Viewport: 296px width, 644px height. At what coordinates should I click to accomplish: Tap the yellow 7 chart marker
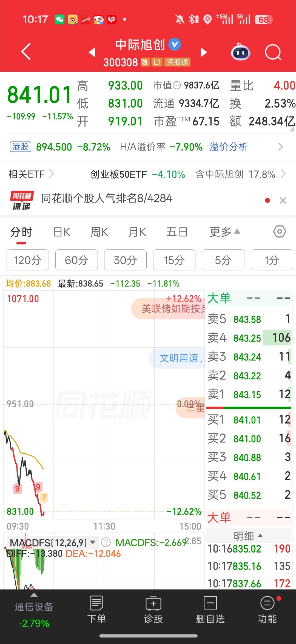click(44, 497)
